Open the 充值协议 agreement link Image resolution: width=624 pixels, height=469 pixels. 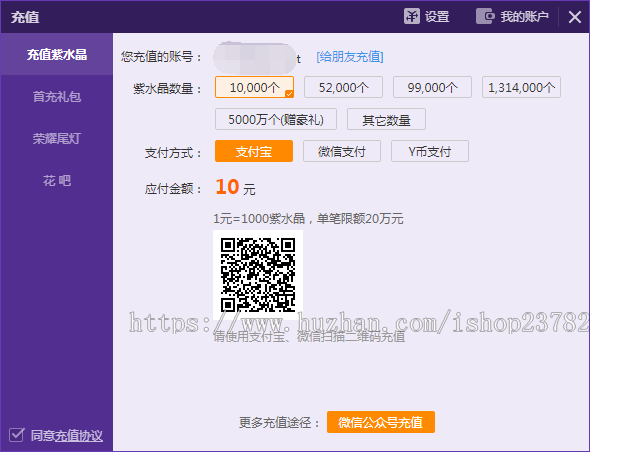coord(78,436)
